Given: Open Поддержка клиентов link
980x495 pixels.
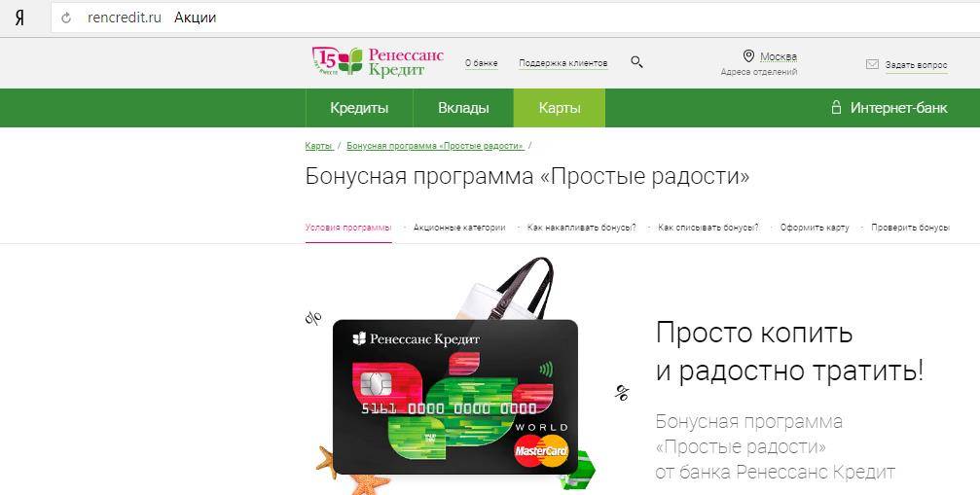Looking at the screenshot, I should coord(563,63).
